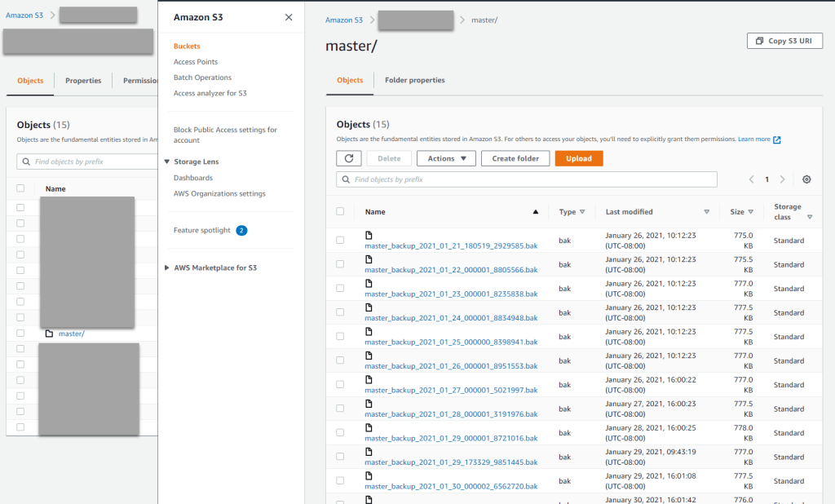Viewport: 835px width, 504px height.
Task: Refresh the objects list
Action: click(x=349, y=158)
